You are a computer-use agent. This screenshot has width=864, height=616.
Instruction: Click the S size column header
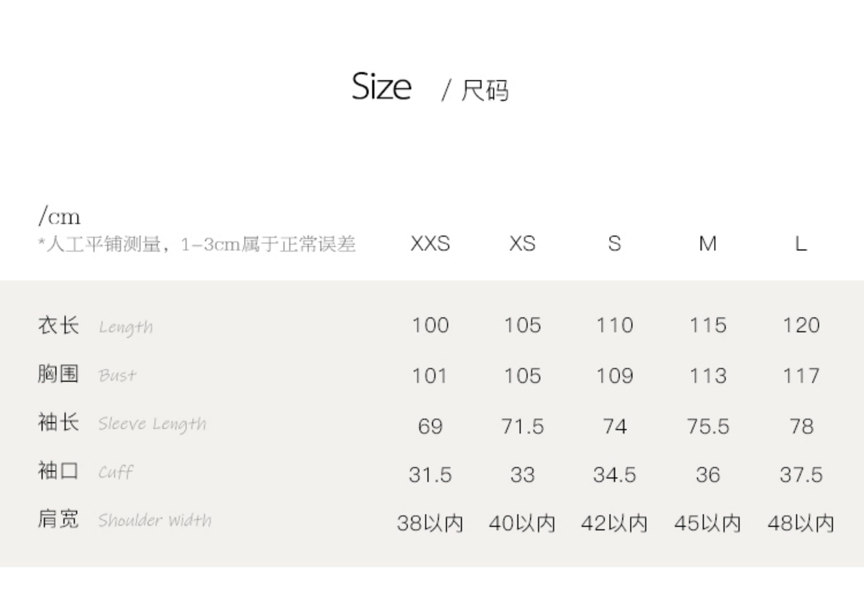pos(615,244)
